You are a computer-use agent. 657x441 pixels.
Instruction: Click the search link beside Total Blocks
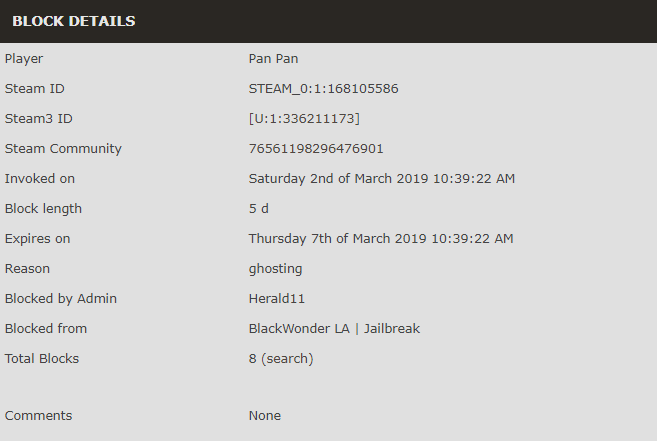(x=287, y=359)
